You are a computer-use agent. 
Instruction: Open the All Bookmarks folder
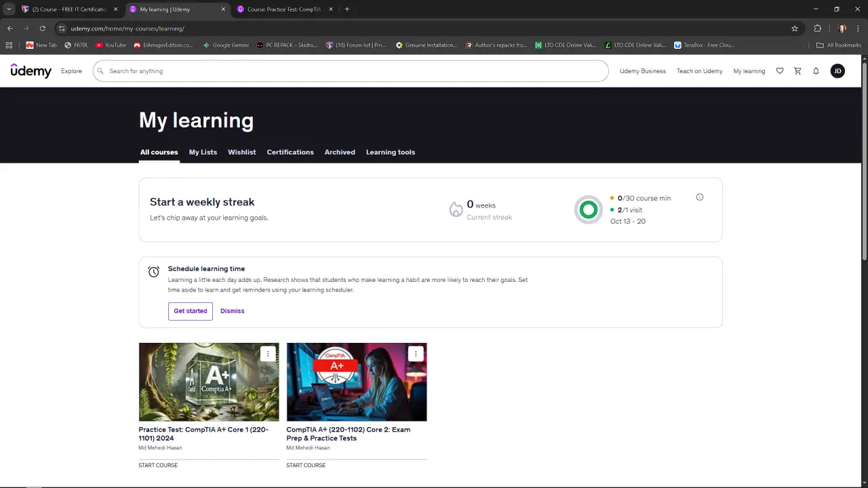839,45
